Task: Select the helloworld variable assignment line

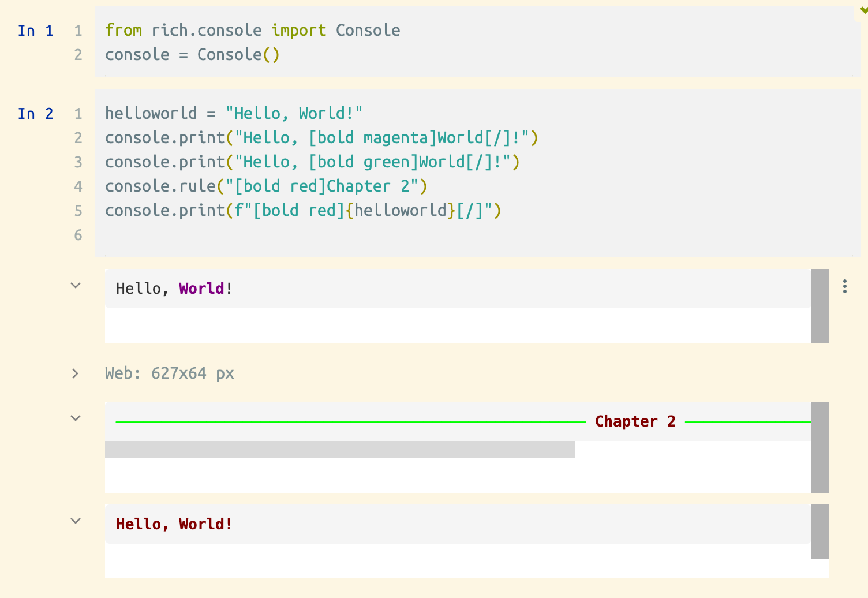Action: point(233,114)
